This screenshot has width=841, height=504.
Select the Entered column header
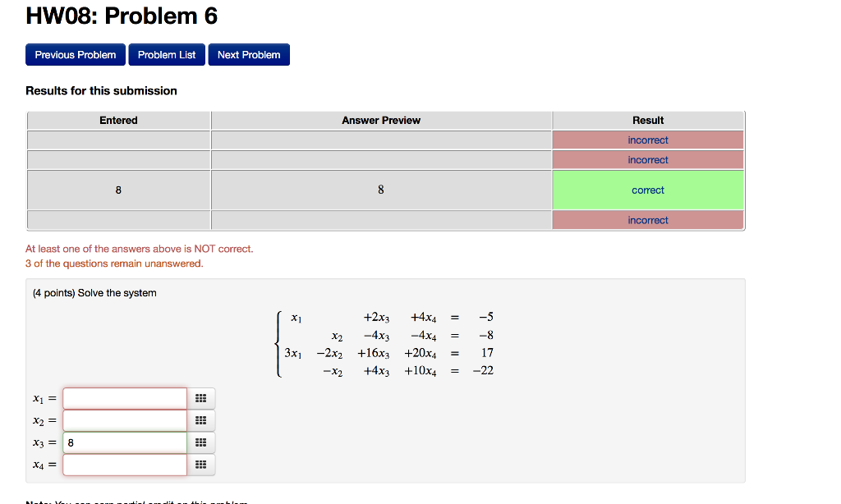pyautogui.click(x=118, y=120)
